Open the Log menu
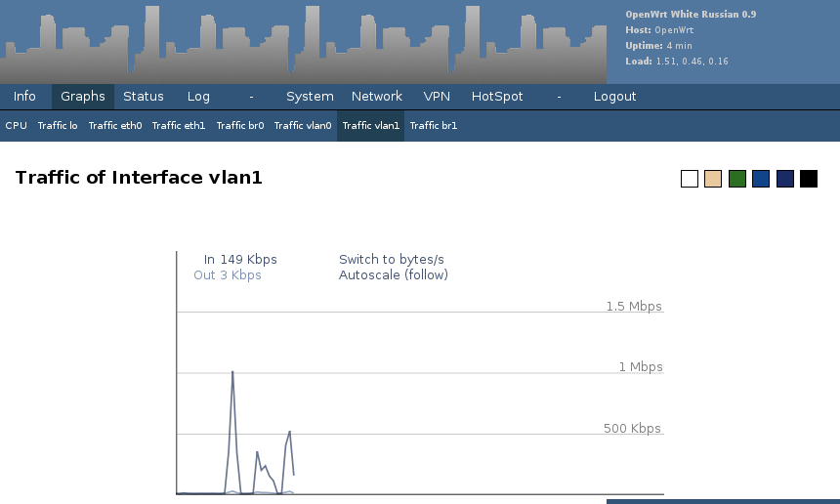840x504 pixels. pos(198,97)
